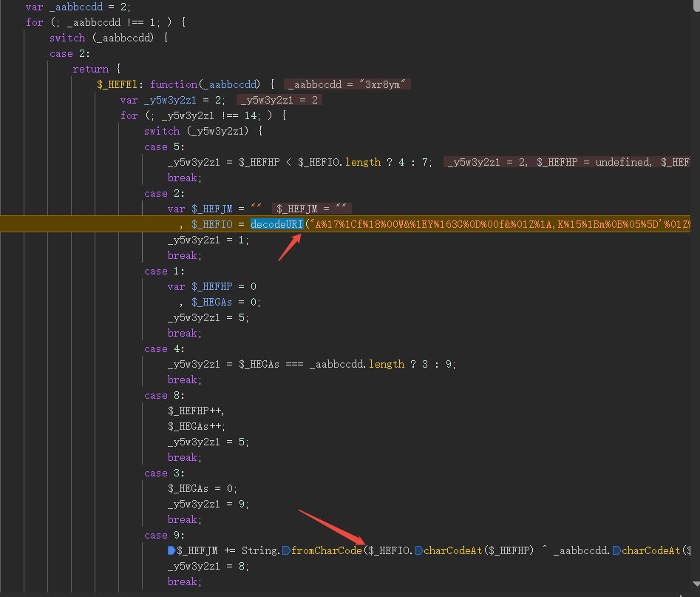Click the variable $_HEFIO on the highlighted line
700x597 pixels.
point(212,224)
